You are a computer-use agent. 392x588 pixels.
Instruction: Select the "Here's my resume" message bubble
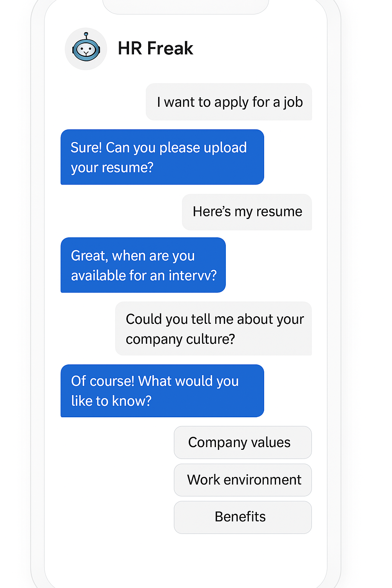[247, 212]
